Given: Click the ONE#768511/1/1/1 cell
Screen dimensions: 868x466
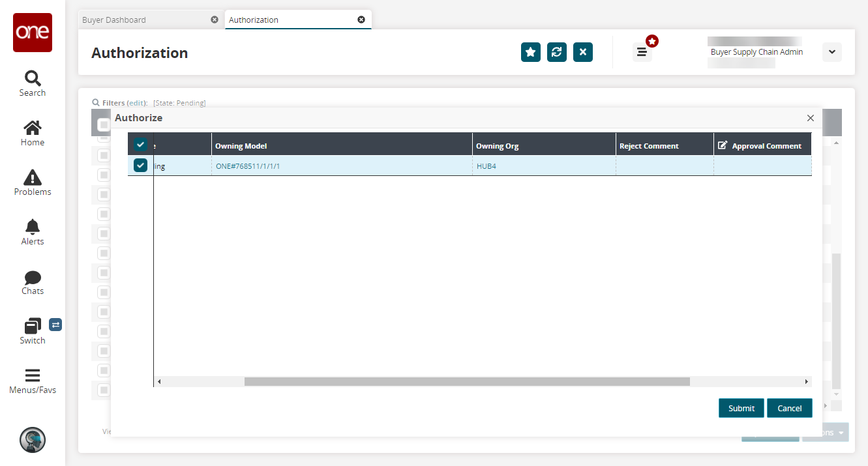Looking at the screenshot, I should click(342, 166).
